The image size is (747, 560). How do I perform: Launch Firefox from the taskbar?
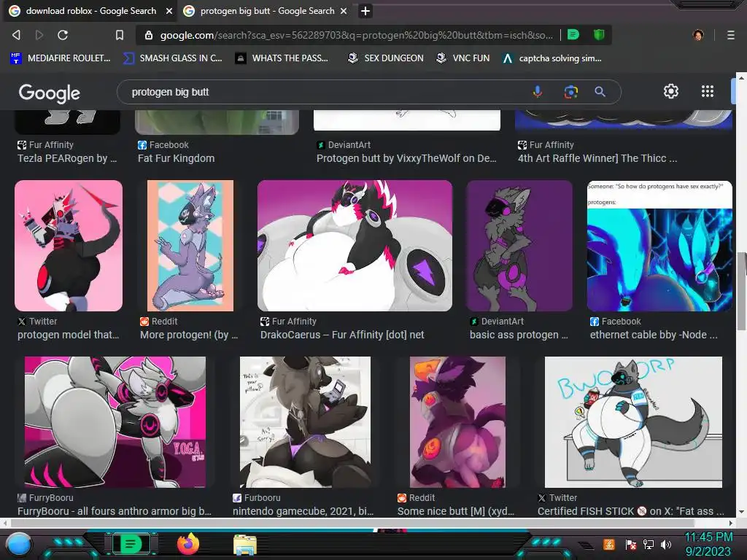coord(188,544)
